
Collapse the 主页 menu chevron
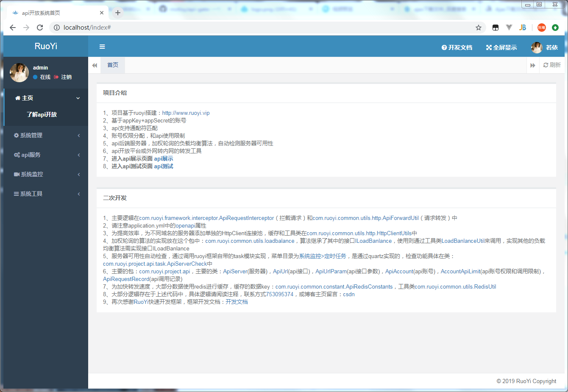pos(78,97)
